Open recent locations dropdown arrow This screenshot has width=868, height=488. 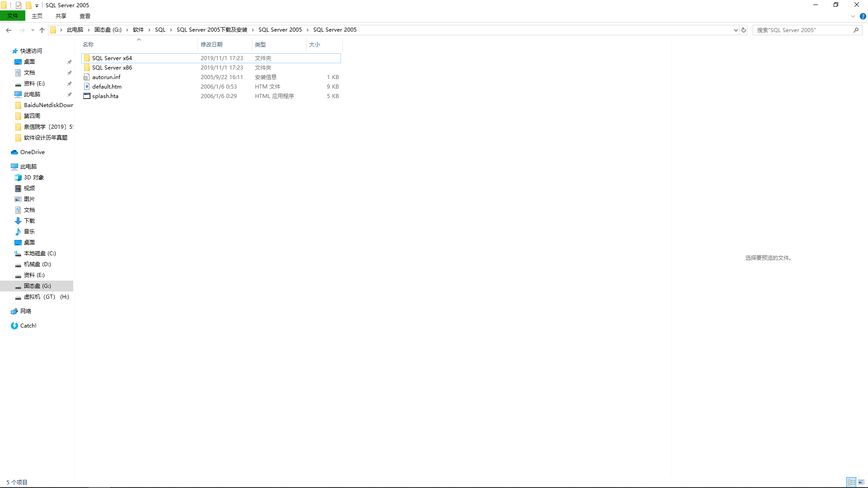point(33,30)
